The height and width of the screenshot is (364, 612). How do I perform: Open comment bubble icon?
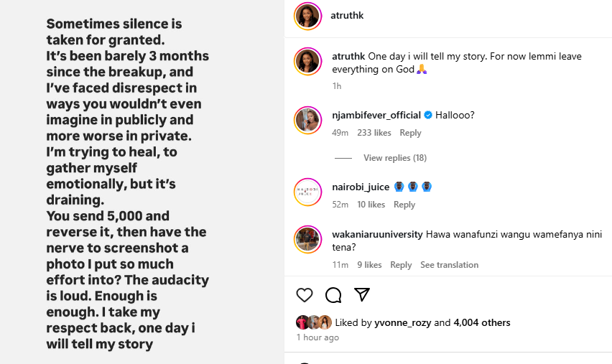[x=333, y=295]
